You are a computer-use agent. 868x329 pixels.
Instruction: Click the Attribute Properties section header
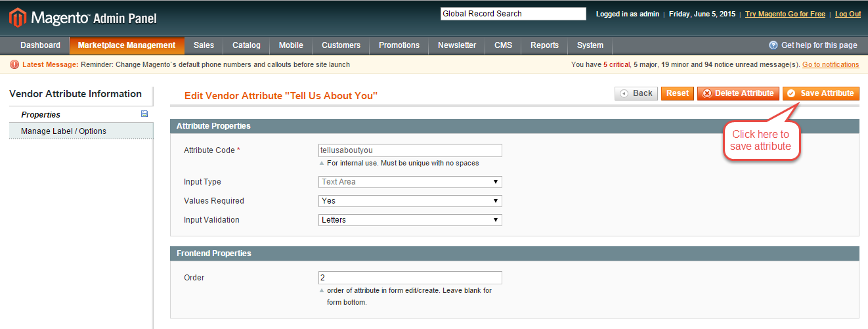(514, 125)
